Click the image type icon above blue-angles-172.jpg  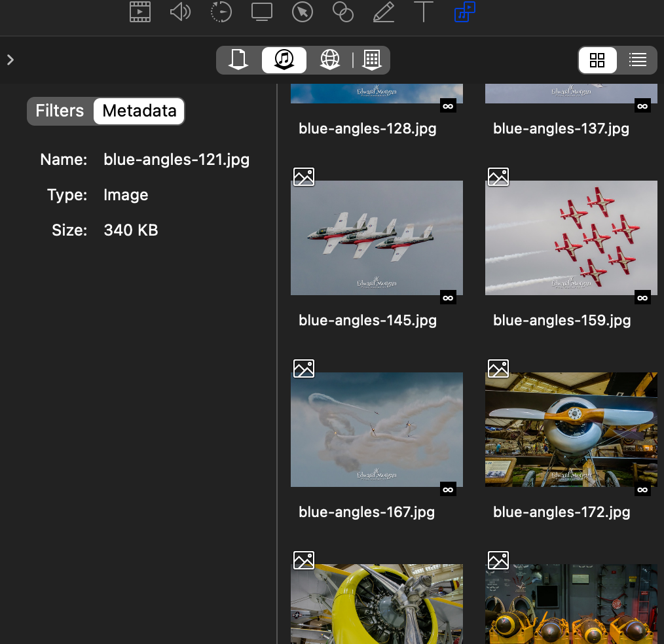point(498,368)
